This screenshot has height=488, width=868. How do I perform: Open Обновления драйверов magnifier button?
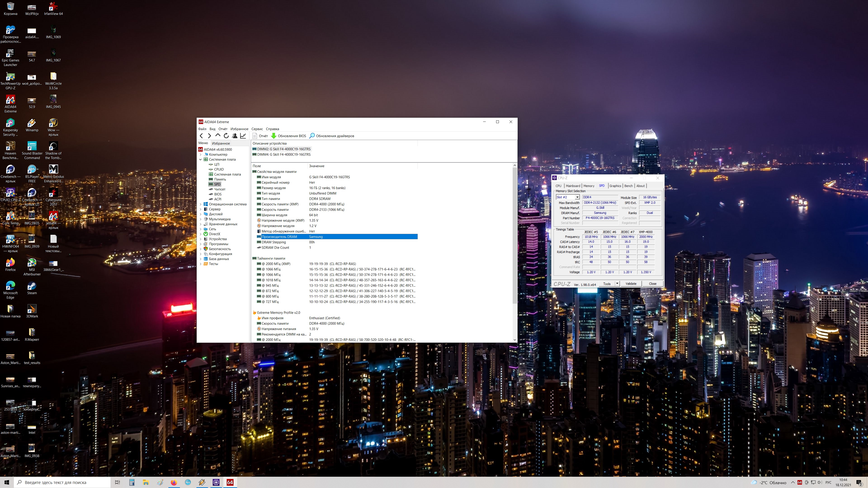click(332, 136)
